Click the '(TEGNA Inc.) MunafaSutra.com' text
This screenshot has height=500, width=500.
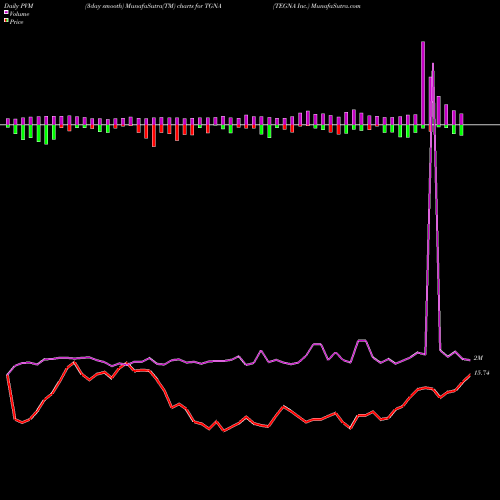click(317, 6)
